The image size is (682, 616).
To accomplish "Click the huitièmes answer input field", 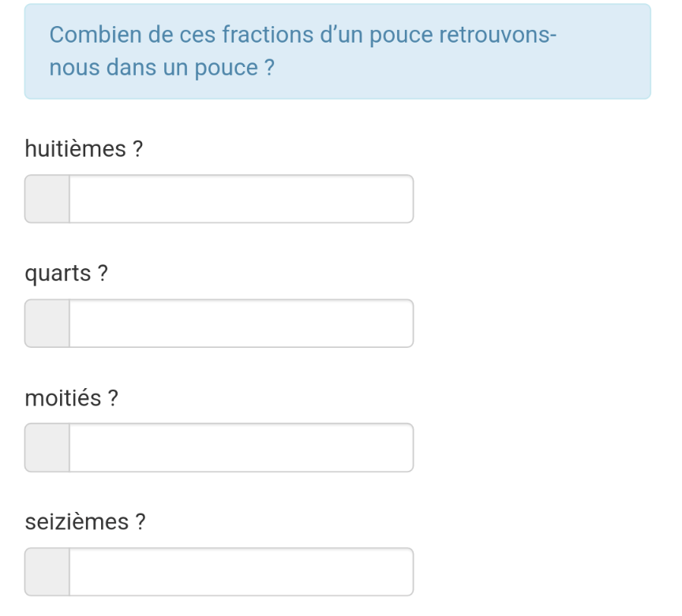I will (x=241, y=199).
